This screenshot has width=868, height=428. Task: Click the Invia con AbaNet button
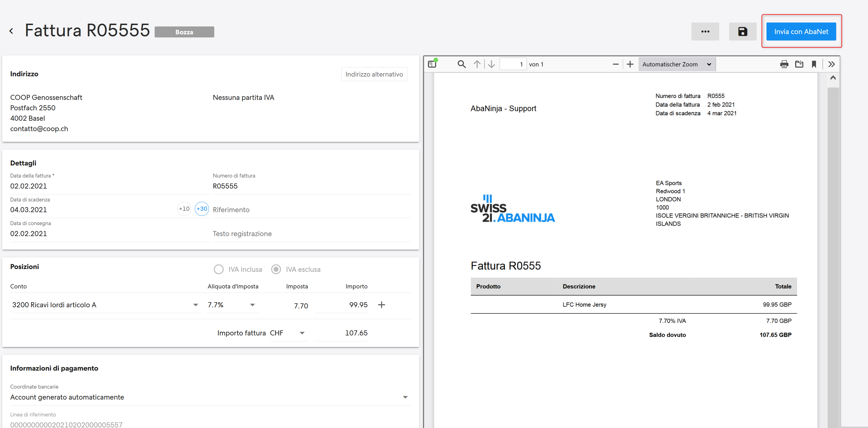point(801,31)
